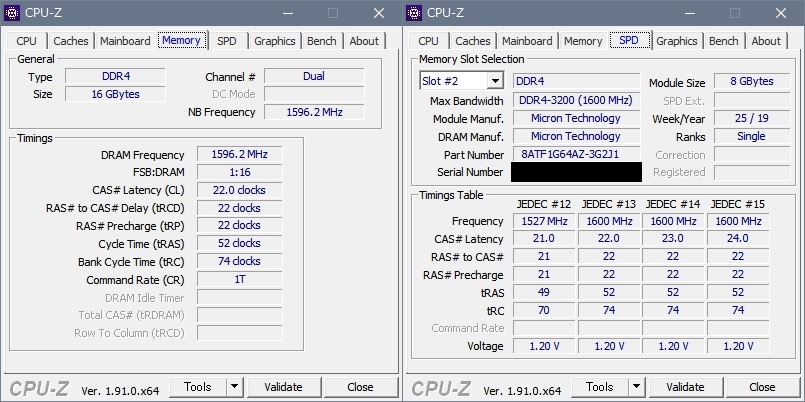
Task: Open Graphics tab in right window
Action: pyautogui.click(x=677, y=41)
